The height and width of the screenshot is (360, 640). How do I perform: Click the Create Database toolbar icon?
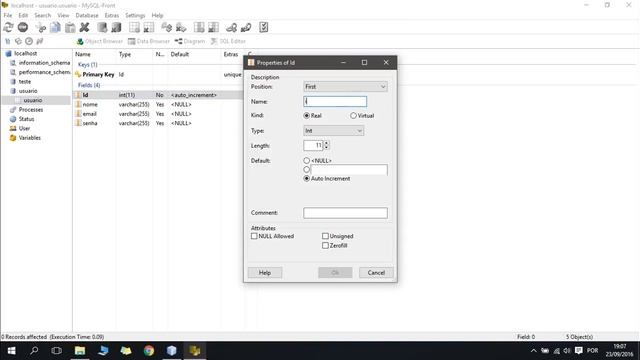point(102,27)
